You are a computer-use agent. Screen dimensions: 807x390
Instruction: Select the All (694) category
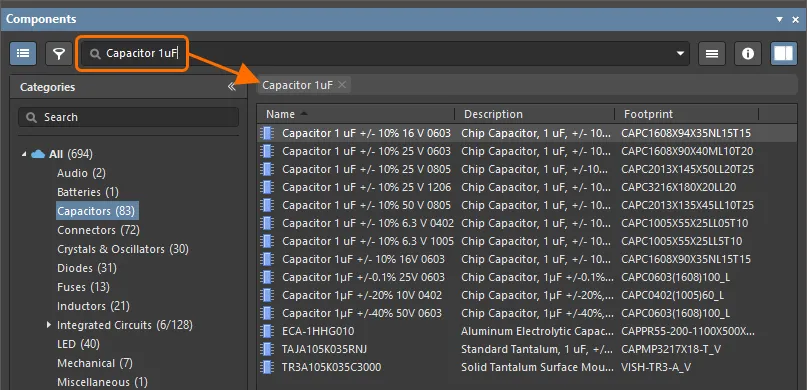(71, 154)
